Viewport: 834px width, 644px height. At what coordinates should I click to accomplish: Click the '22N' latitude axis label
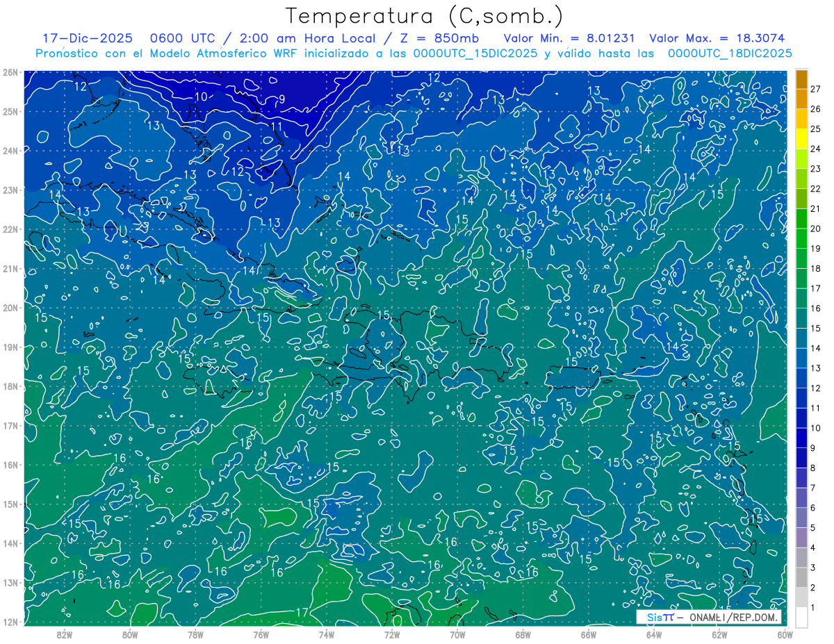[x=10, y=229]
